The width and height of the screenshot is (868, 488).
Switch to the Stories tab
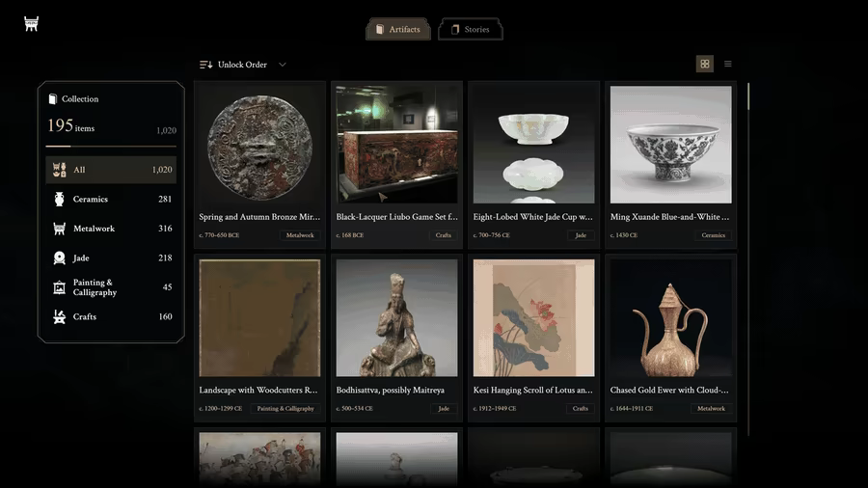point(471,29)
